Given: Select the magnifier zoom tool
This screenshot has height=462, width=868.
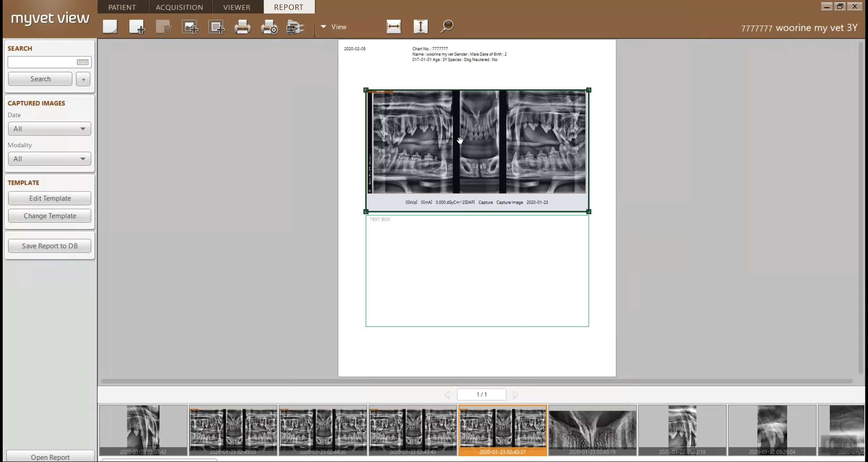Looking at the screenshot, I should (x=447, y=27).
